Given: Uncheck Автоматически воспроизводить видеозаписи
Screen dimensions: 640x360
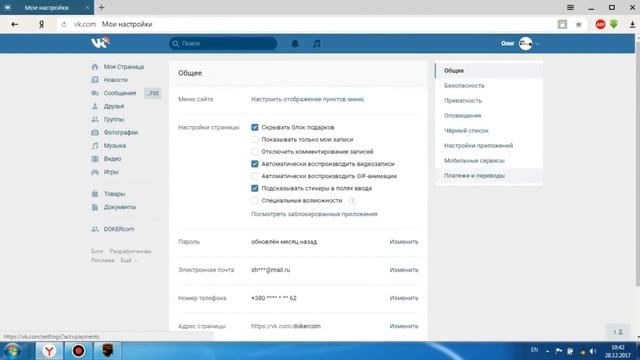Looking at the screenshot, I should pos(255,164).
